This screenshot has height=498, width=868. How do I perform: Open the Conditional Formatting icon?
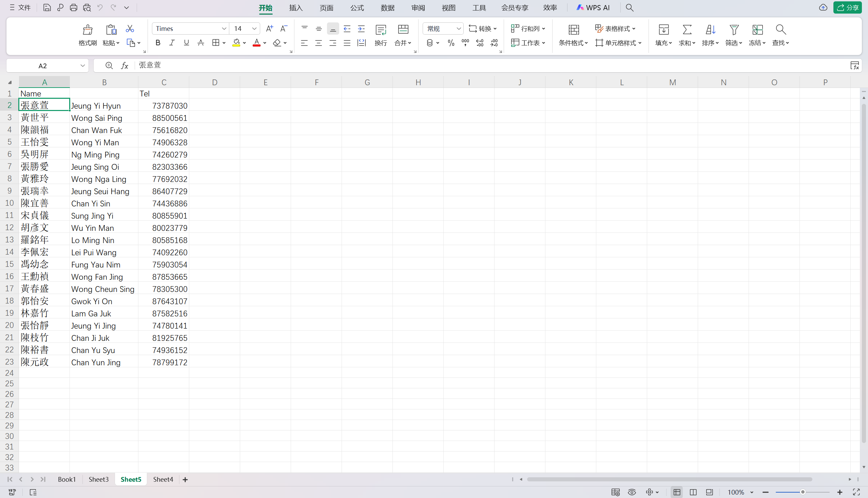[x=574, y=30]
